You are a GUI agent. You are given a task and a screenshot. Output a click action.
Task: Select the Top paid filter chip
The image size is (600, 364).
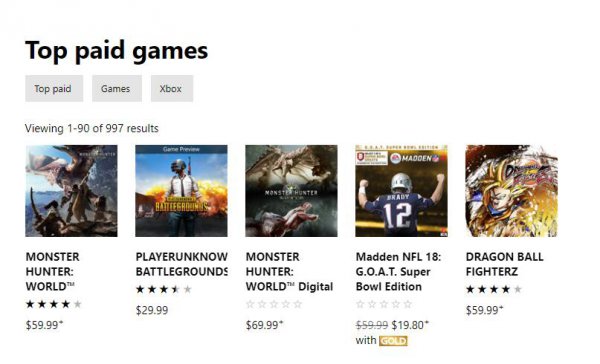54,88
